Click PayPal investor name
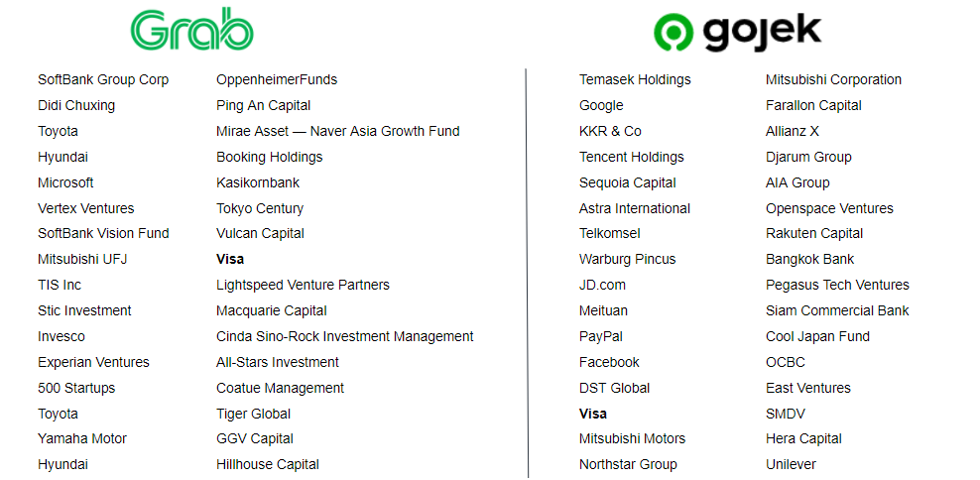The height and width of the screenshot is (480, 980). tap(601, 336)
